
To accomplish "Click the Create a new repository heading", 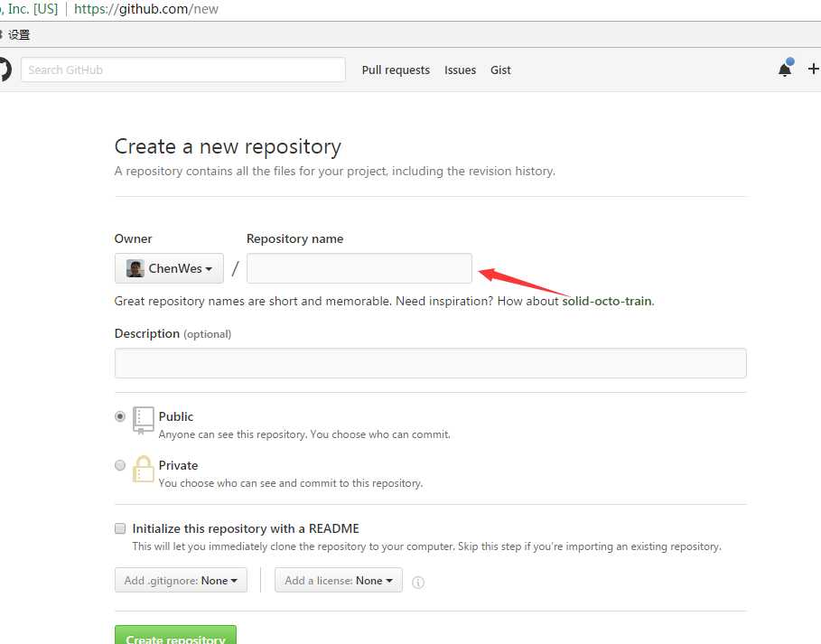I will pyautogui.click(x=228, y=146).
